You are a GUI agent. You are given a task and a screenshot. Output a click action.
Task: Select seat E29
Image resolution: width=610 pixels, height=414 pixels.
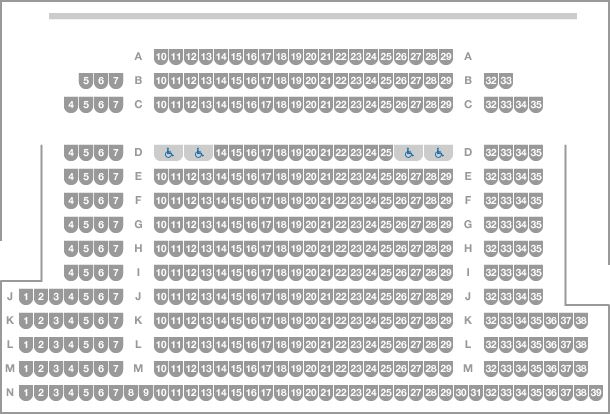[446, 177]
